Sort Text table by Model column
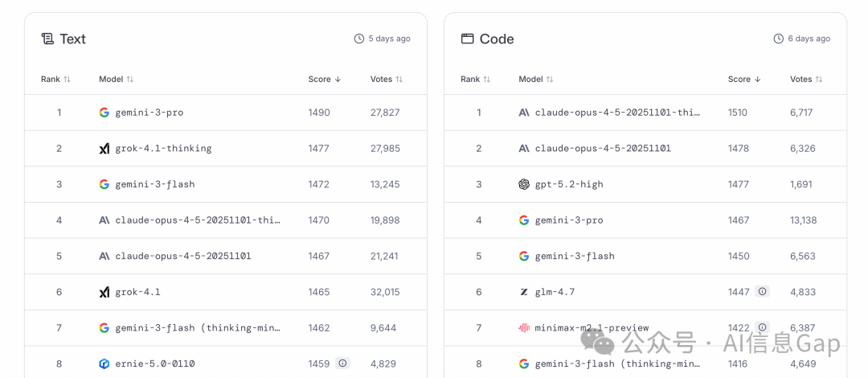This screenshot has height=378, width=868. click(116, 79)
